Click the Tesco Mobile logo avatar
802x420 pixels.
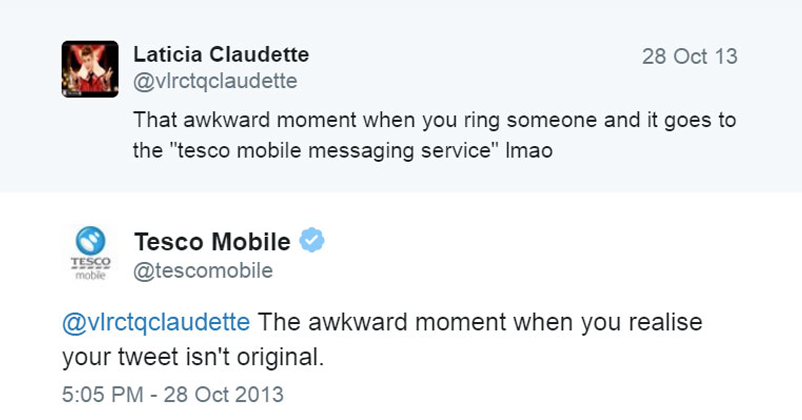click(x=91, y=255)
